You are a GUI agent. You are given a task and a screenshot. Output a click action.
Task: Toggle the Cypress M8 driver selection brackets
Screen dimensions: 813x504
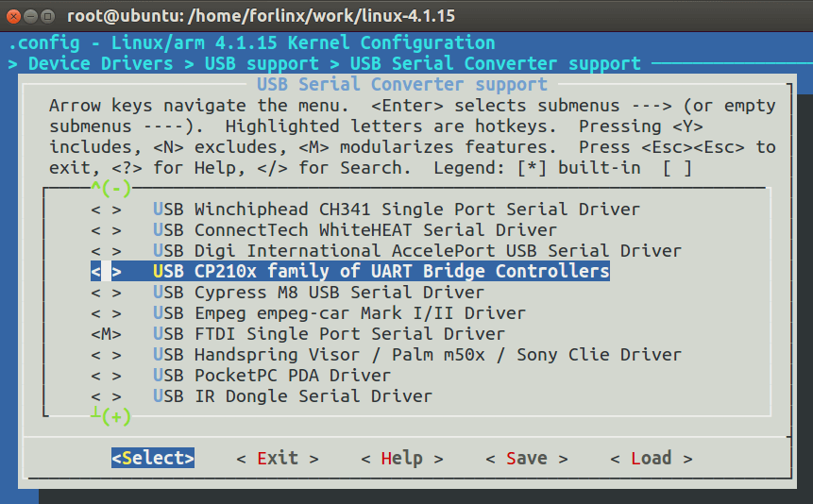point(107,293)
